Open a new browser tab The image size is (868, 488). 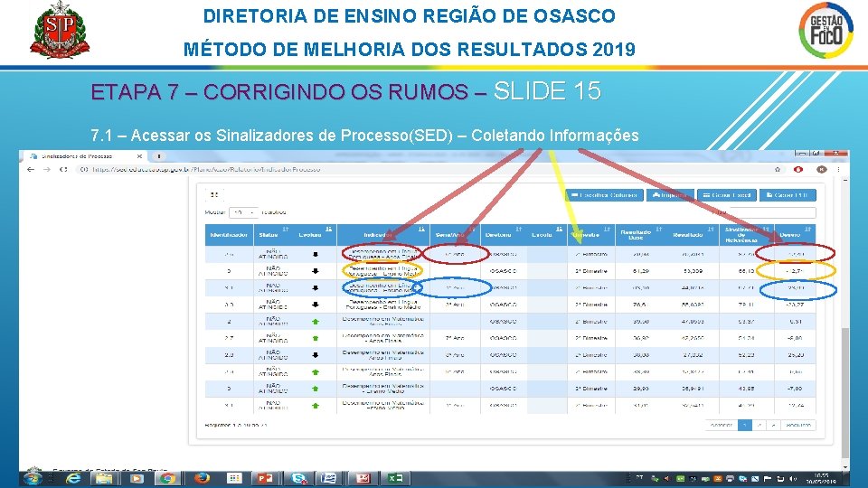(x=158, y=156)
